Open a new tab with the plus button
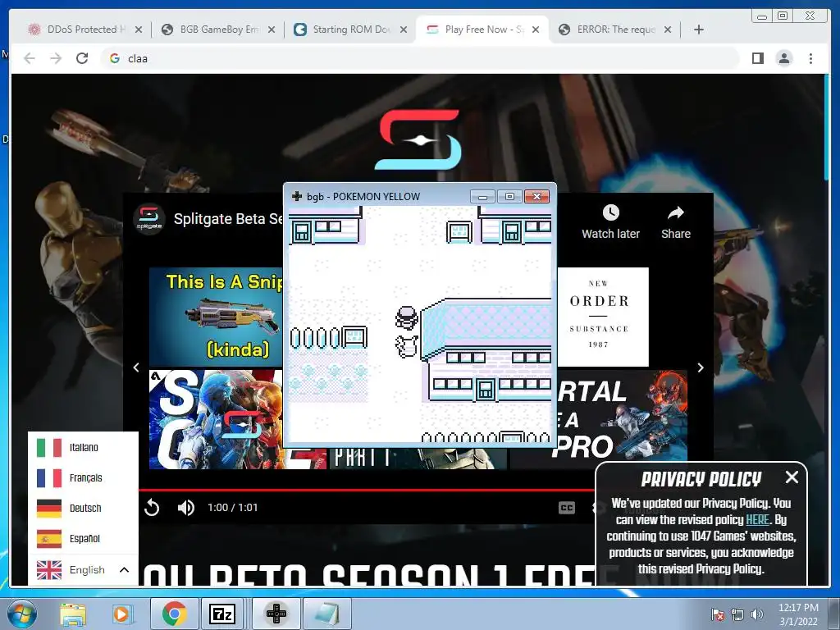Image resolution: width=840 pixels, height=630 pixels. [699, 30]
